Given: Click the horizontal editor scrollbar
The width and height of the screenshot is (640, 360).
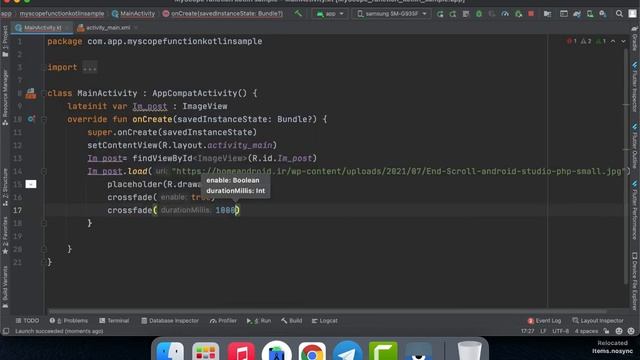Looking at the screenshot, I should coord(327,311).
